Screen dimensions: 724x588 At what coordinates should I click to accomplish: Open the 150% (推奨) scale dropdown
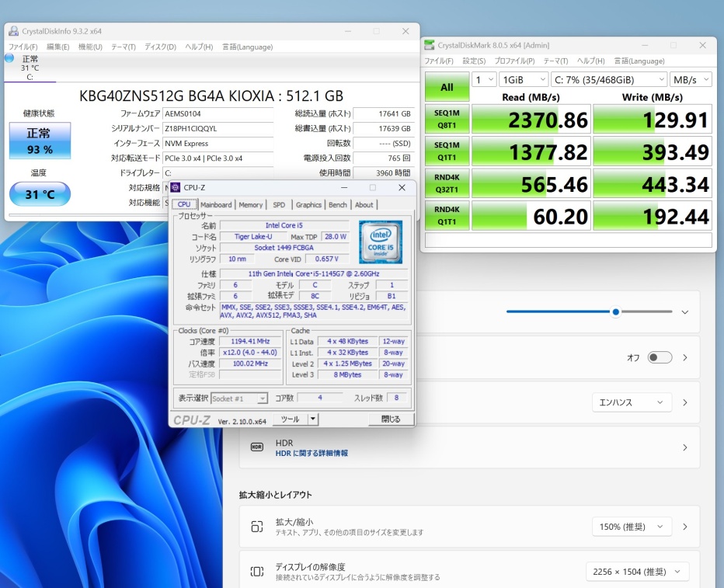tap(631, 527)
